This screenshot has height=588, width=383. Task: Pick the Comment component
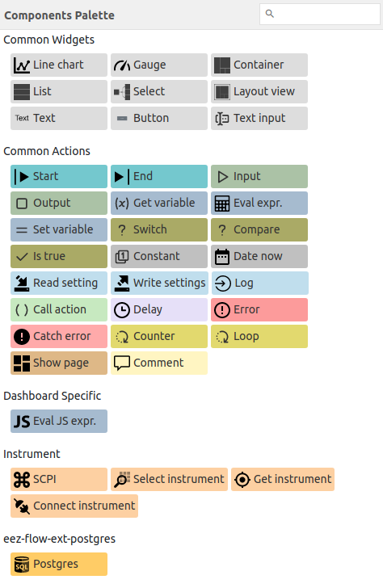pyautogui.click(x=159, y=363)
